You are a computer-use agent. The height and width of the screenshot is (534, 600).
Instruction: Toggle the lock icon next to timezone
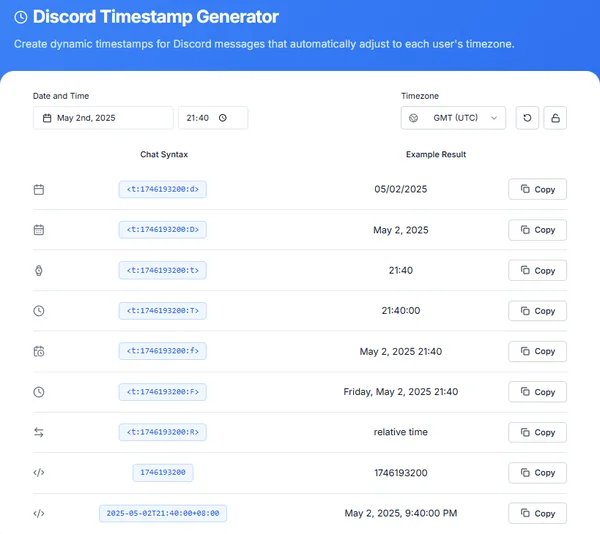click(x=555, y=118)
